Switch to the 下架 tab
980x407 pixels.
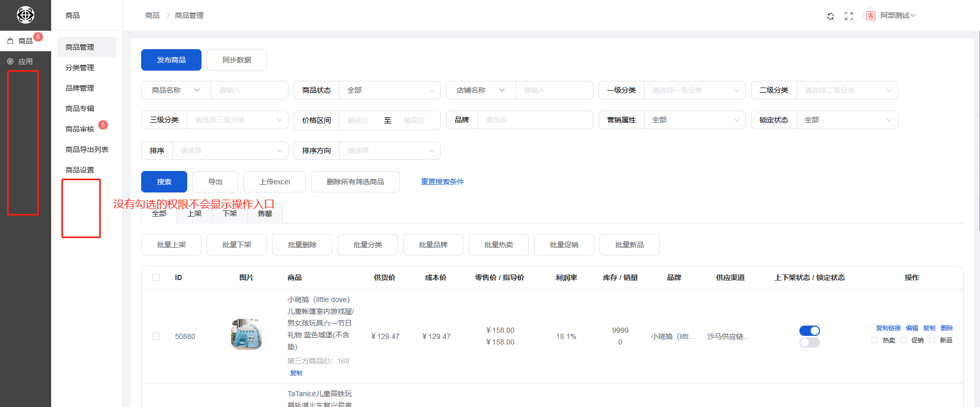(230, 214)
